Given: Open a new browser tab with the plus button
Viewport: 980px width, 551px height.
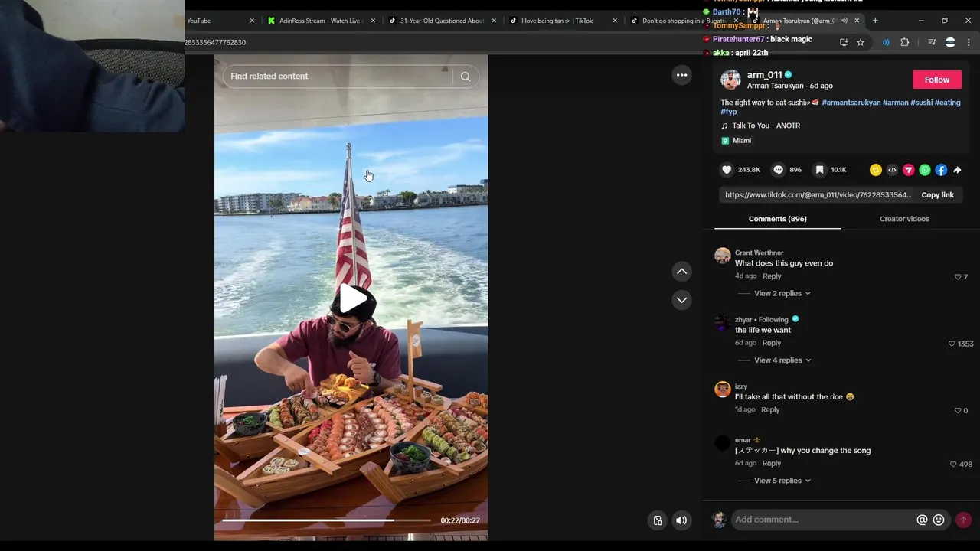Looking at the screenshot, I should (x=875, y=21).
